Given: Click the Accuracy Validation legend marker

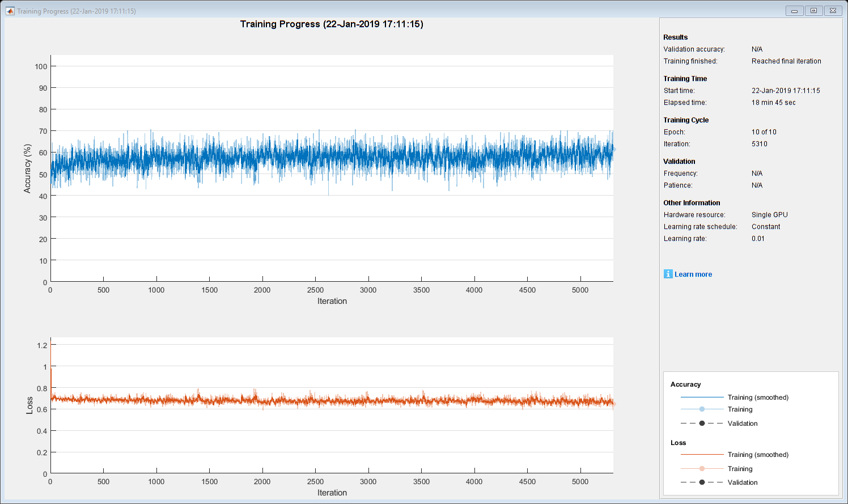Looking at the screenshot, I should coord(702,423).
